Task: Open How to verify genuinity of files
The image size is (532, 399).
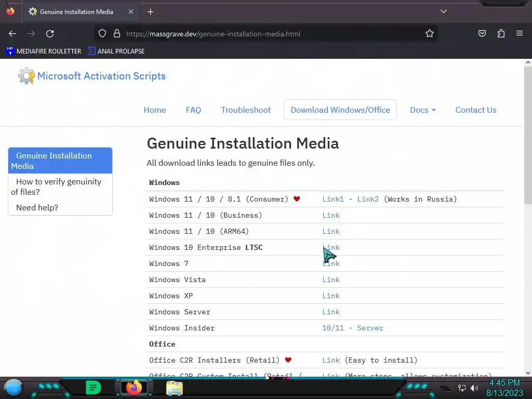Action: pyautogui.click(x=60, y=187)
